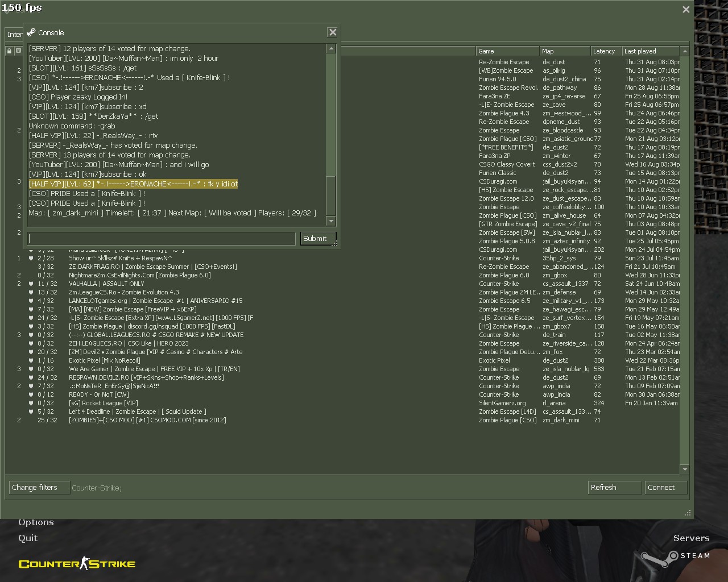Click VAC shield on [sG] Rocket League row
Viewport: 728px width, 582px height.
click(x=31, y=403)
